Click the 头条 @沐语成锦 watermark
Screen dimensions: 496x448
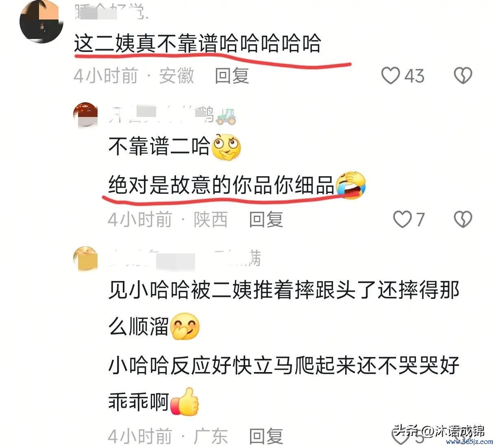tap(439, 431)
